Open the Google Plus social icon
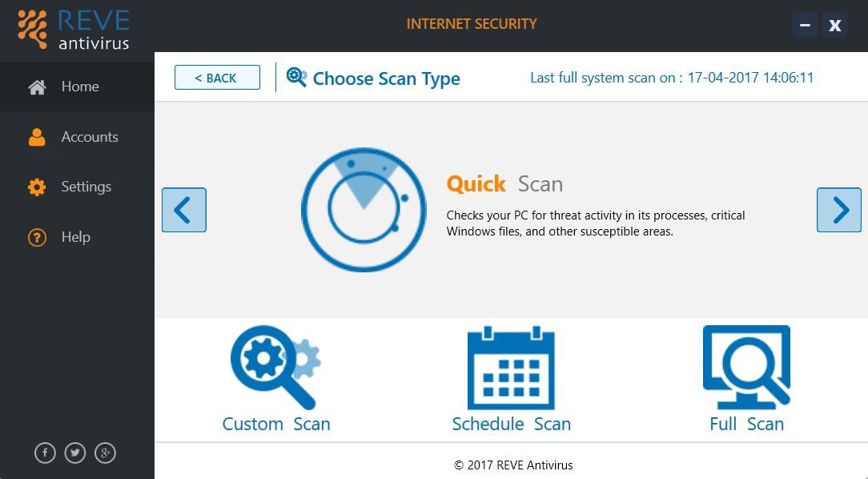 click(x=105, y=453)
